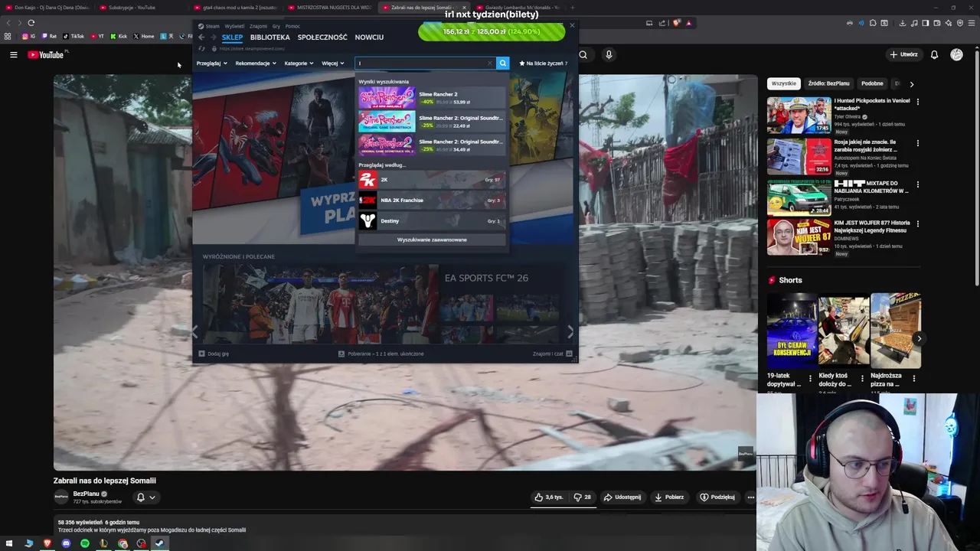Image resolution: width=980 pixels, height=551 pixels.
Task: Click YouTube search magnifier icon
Action: coord(583,54)
